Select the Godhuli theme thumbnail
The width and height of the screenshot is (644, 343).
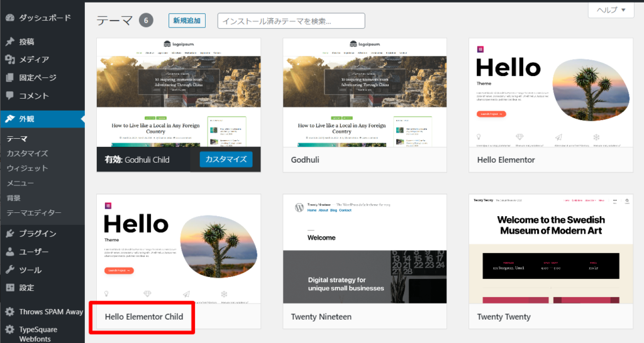pyautogui.click(x=365, y=93)
